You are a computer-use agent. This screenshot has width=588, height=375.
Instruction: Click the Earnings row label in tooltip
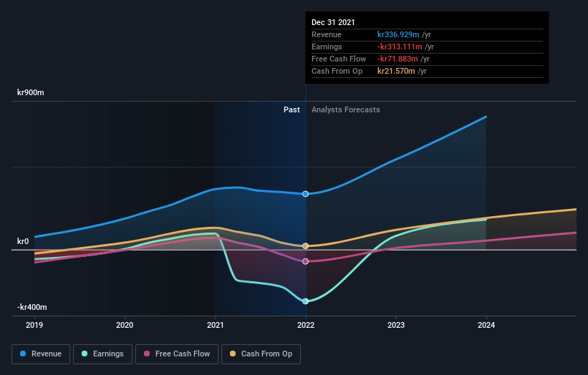(327, 47)
